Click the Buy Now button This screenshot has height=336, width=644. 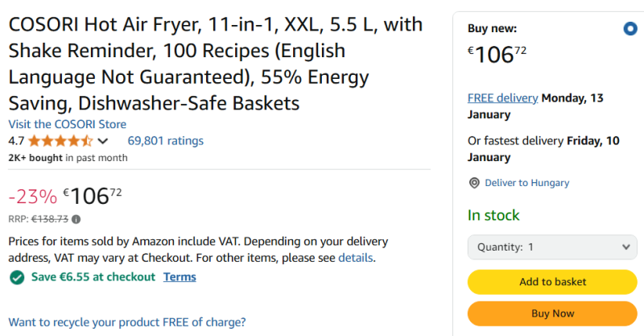coord(552,313)
